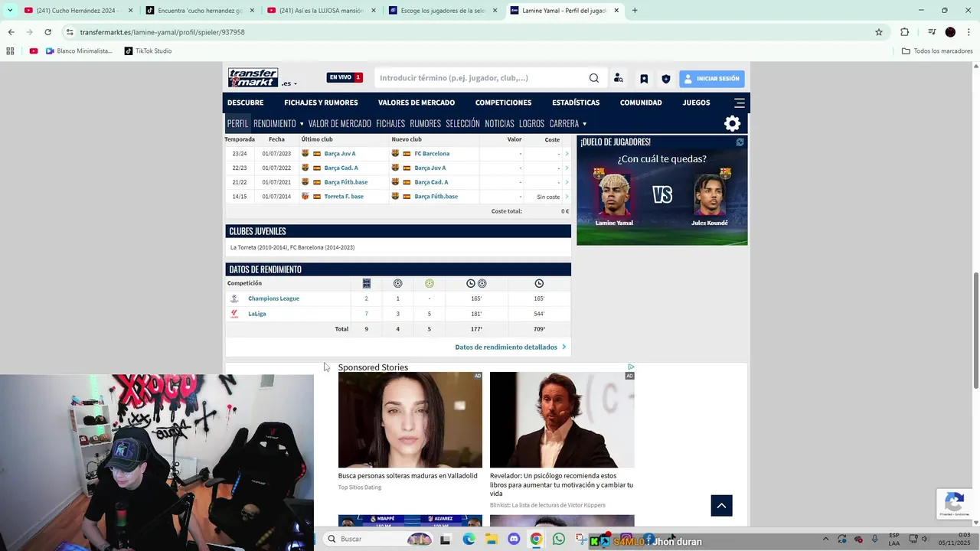Focus the player search input field
Screen dimensions: 980x551
482,78
